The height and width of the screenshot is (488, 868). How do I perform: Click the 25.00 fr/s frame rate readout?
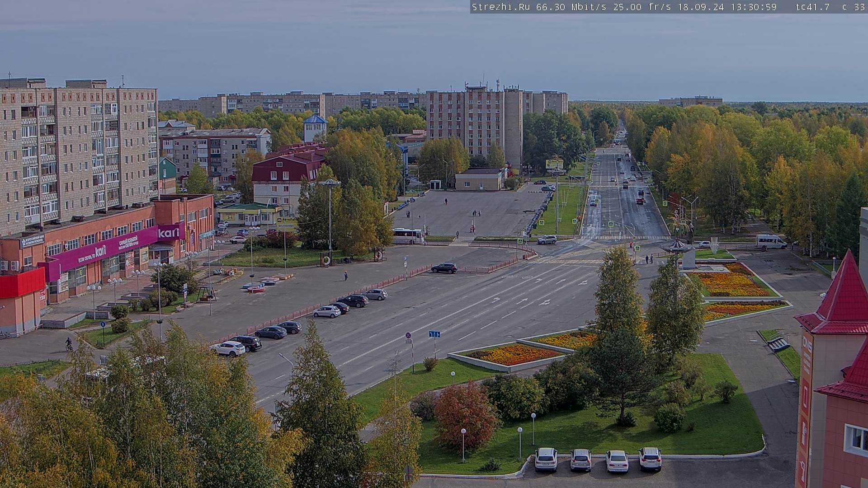pos(643,7)
